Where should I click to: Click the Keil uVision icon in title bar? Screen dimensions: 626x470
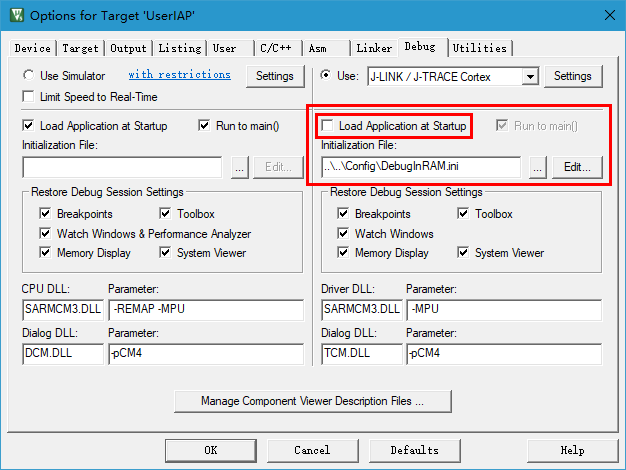click(x=17, y=16)
